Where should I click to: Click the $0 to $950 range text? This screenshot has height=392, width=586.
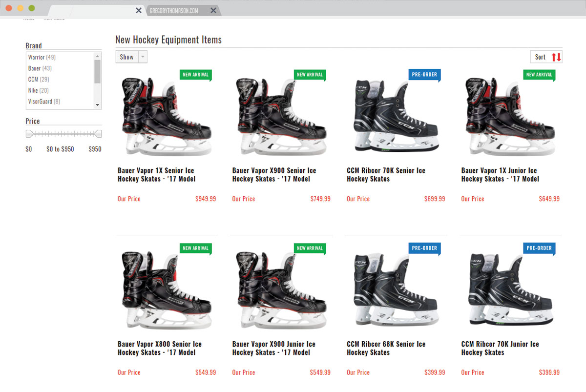tap(60, 149)
